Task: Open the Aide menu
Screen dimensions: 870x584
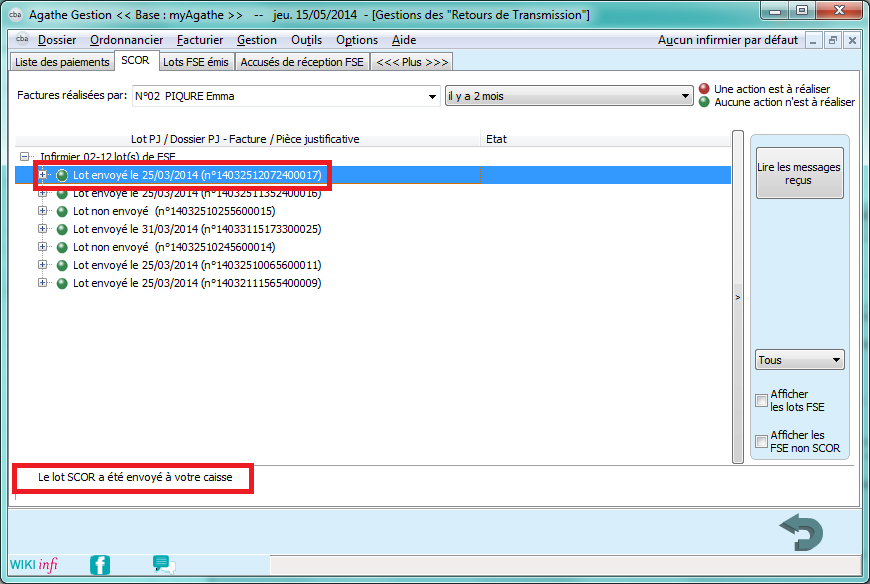Action: [x=404, y=40]
